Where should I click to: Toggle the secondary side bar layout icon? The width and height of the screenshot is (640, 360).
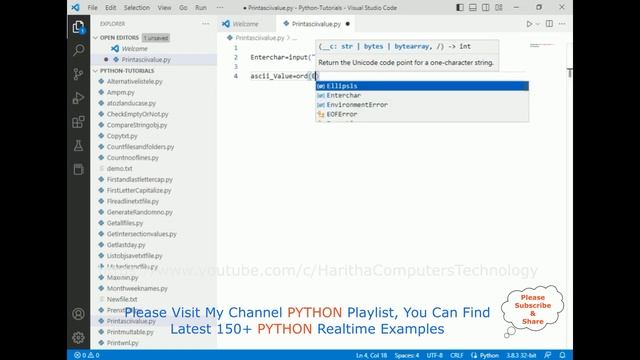486,7
